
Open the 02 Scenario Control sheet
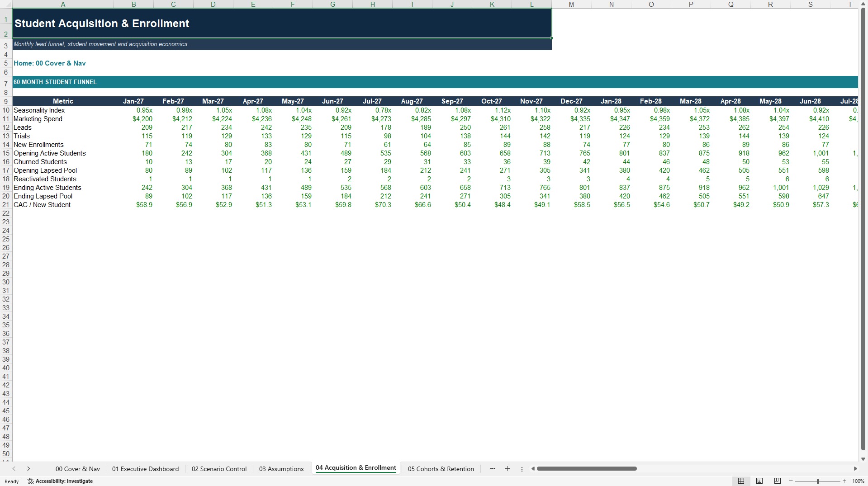[x=219, y=469]
